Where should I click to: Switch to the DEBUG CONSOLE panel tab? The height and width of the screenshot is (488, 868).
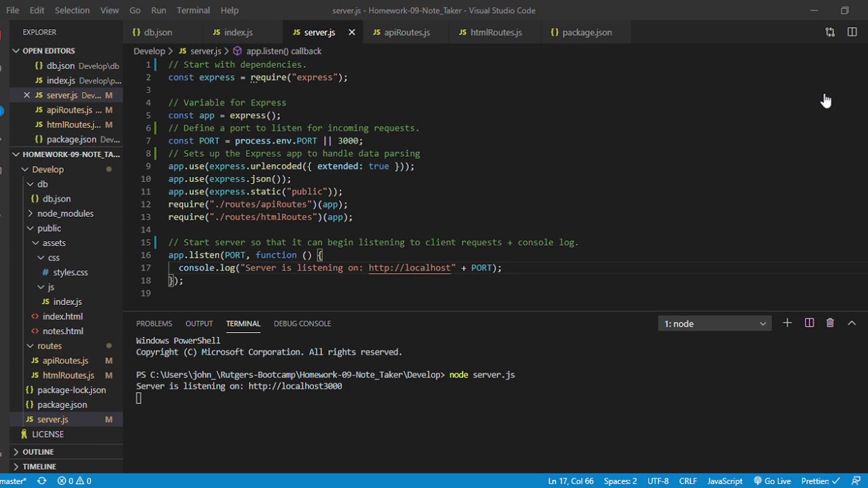pyautogui.click(x=302, y=323)
